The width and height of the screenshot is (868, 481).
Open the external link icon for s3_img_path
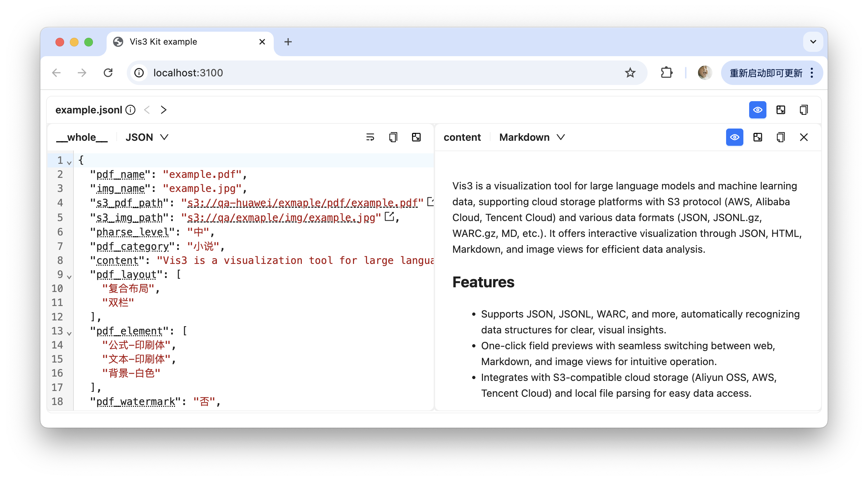click(x=389, y=217)
